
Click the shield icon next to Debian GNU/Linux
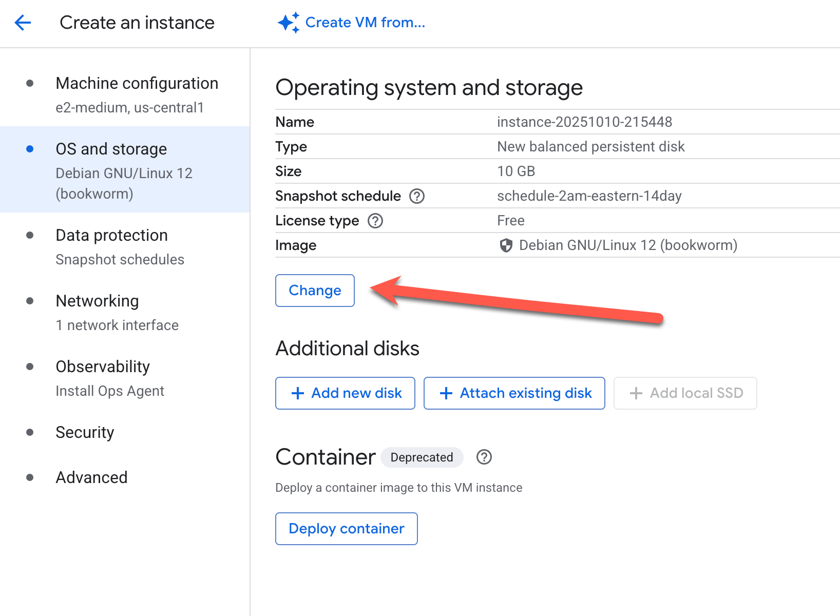pyautogui.click(x=507, y=245)
